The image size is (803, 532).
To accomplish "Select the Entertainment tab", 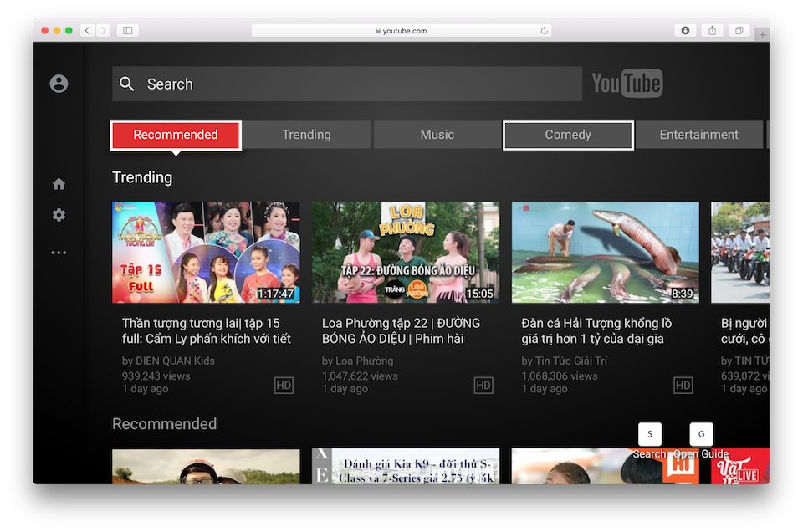I will (x=699, y=134).
